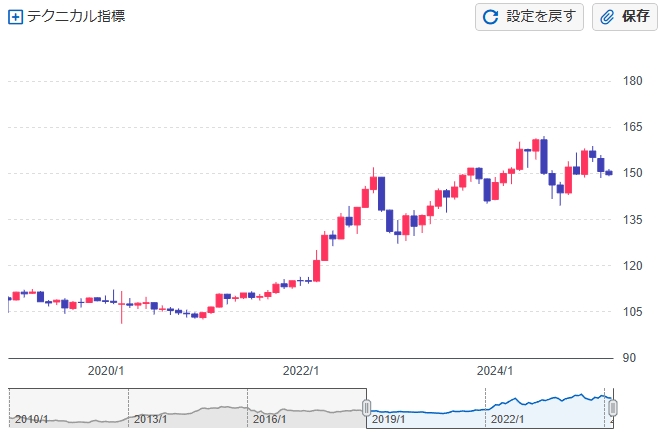Image resolution: width=666 pixels, height=437 pixels.
Task: Click the 120 y-axis value
Action: tap(632, 266)
